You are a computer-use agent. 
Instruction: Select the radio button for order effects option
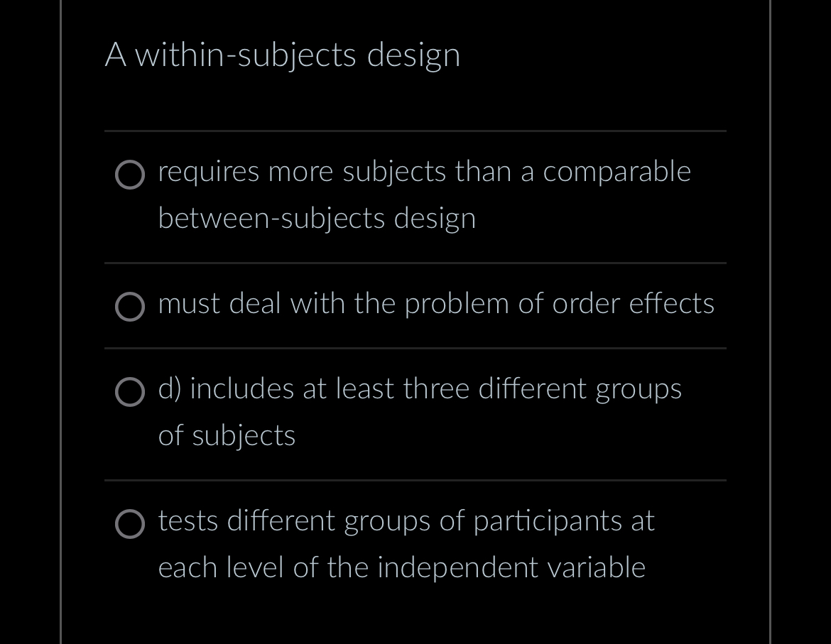tap(130, 307)
